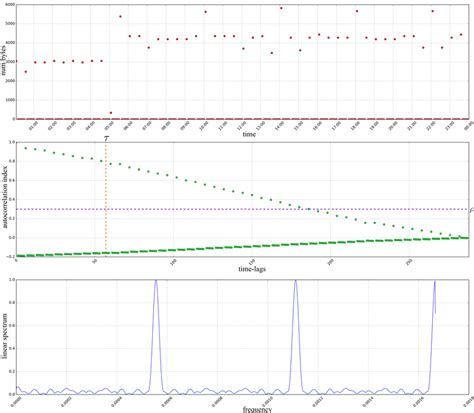Click the first tall peak in the spectrum
The width and height of the screenshot is (474, 413).
point(156,282)
